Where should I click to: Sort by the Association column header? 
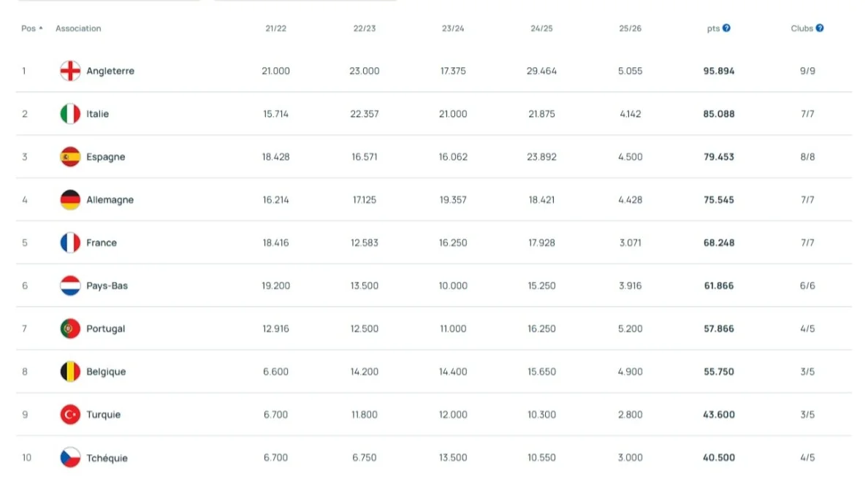(x=78, y=28)
